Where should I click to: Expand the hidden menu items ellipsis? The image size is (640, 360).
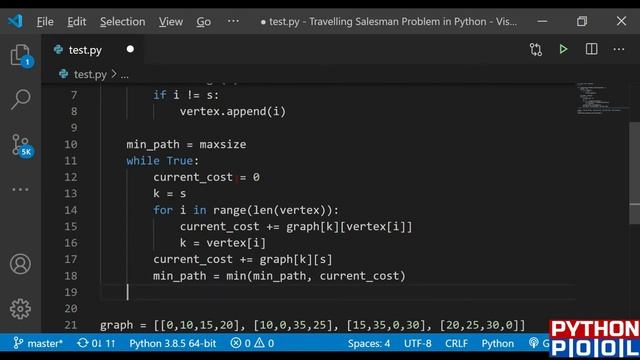point(233,21)
